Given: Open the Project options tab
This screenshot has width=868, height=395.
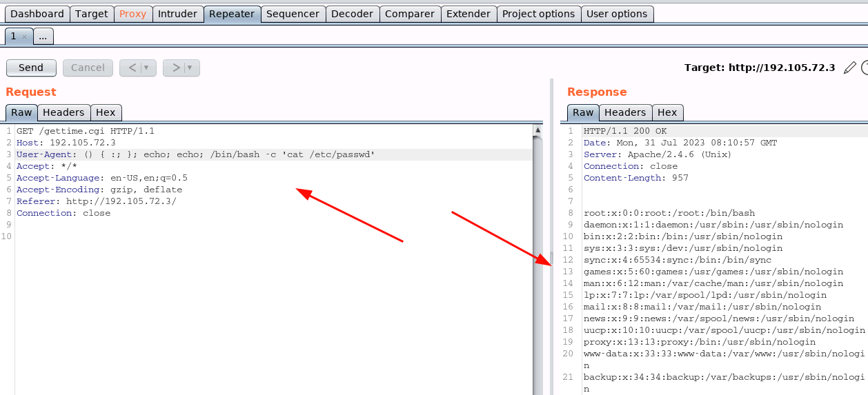Looking at the screenshot, I should 538,14.
